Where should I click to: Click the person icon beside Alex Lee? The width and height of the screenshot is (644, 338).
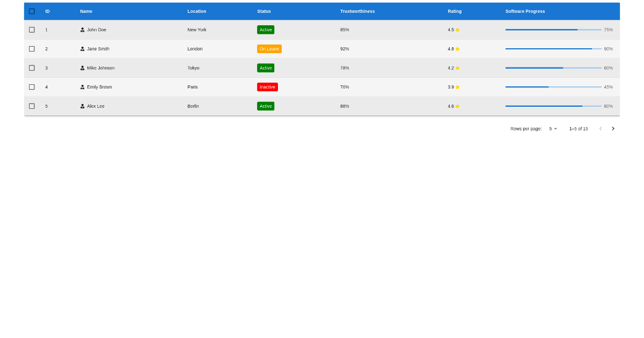[x=84, y=106]
